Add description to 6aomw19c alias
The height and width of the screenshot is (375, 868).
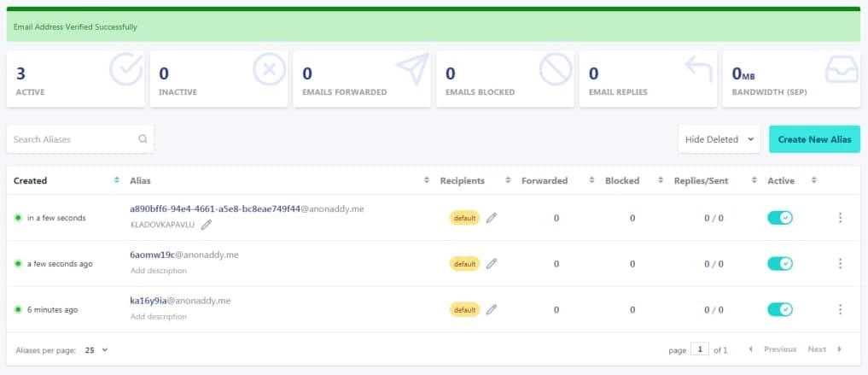pos(158,271)
